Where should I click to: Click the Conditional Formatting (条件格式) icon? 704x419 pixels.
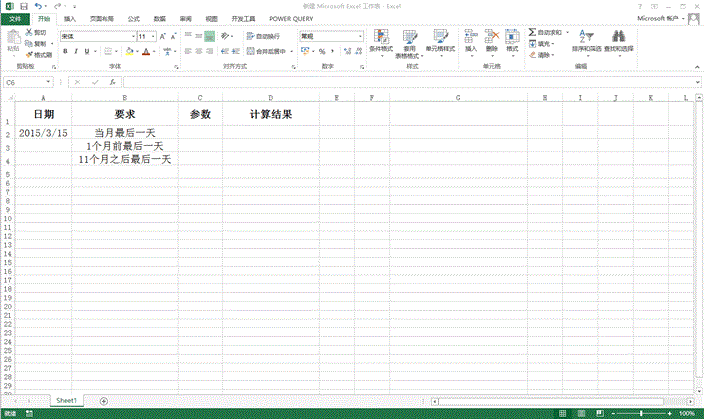(x=381, y=38)
